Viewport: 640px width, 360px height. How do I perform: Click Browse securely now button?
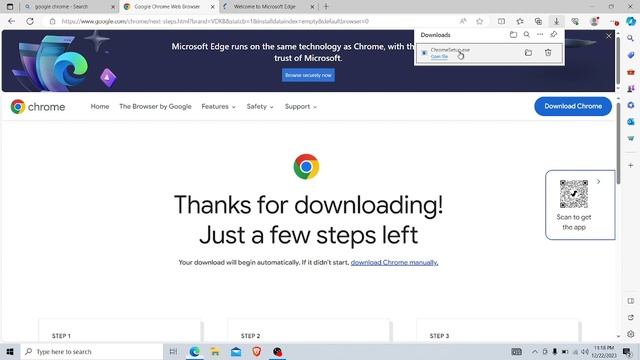point(308,75)
